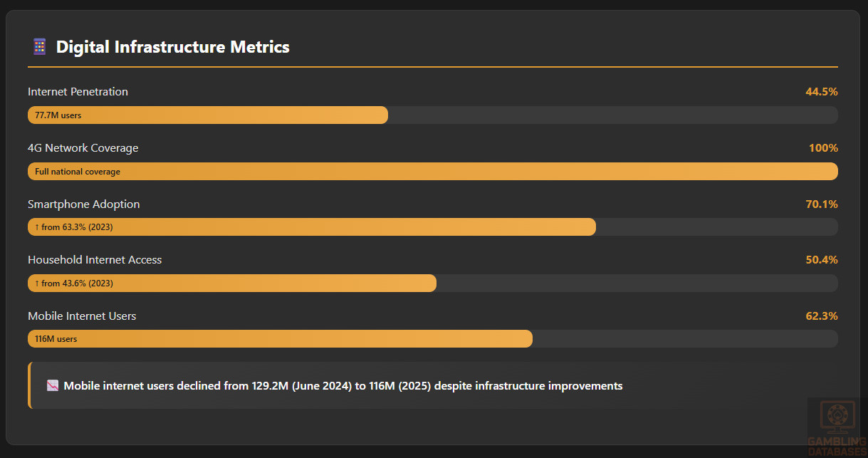Click the Digital Infrastructure Metrics heading
Image resolution: width=868 pixels, height=458 pixels.
(x=172, y=47)
